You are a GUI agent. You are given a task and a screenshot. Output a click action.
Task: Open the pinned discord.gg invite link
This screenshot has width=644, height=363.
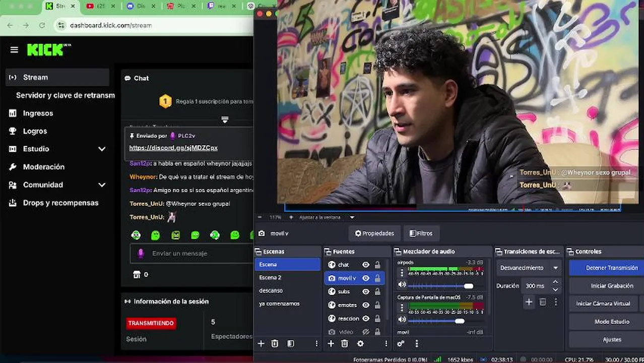point(173,148)
